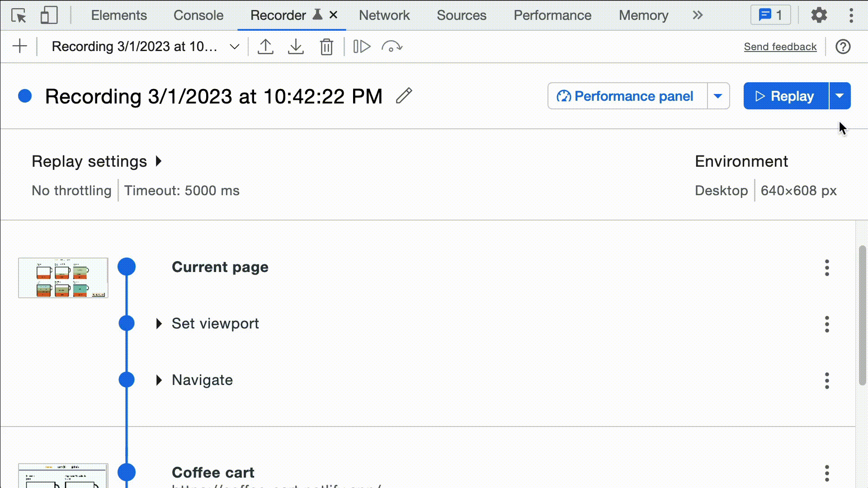Open recording selector dropdown arrow
The height and width of the screenshot is (488, 868).
[x=235, y=47]
